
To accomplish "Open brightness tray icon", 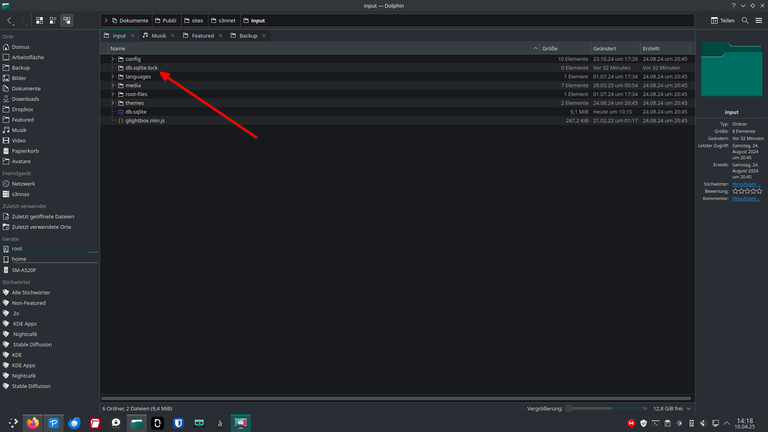I will click(x=679, y=423).
